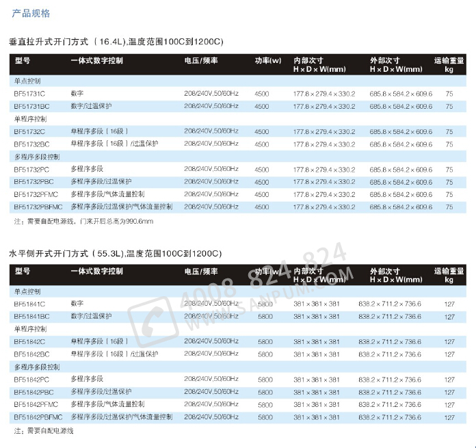Click the 产品规格 heading
Viewport: 476px width, 448px height.
click(31, 14)
